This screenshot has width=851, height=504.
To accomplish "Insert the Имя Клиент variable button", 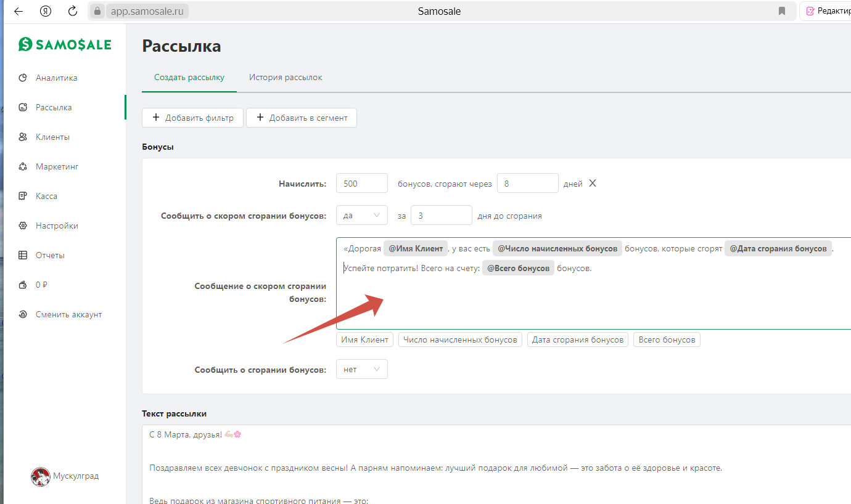I will pyautogui.click(x=364, y=339).
